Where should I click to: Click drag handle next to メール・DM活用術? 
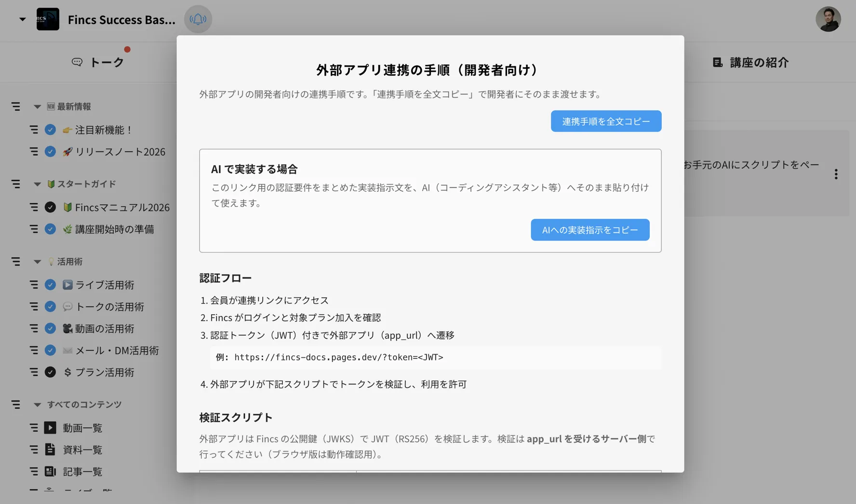coord(34,350)
